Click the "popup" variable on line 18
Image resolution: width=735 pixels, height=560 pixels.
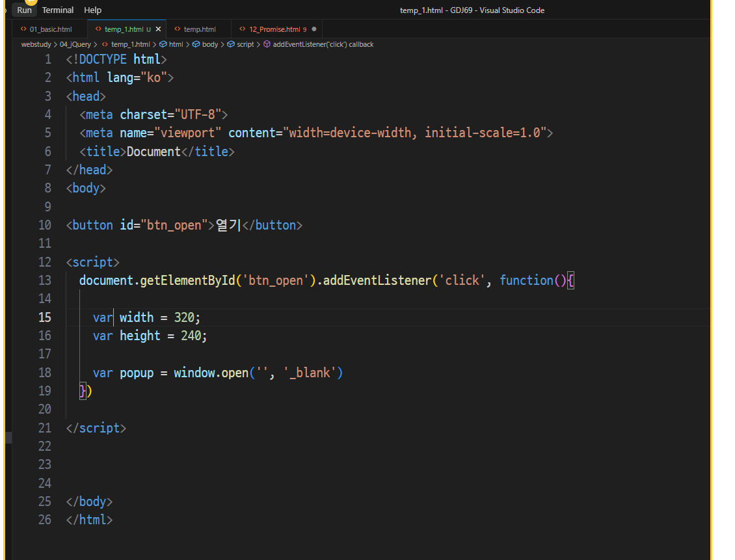click(x=137, y=373)
